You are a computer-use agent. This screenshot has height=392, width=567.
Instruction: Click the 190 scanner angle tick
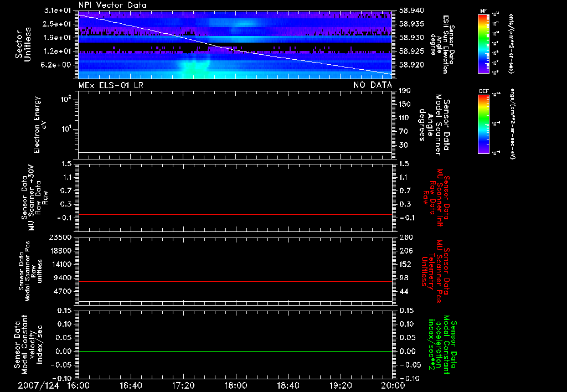405,91
